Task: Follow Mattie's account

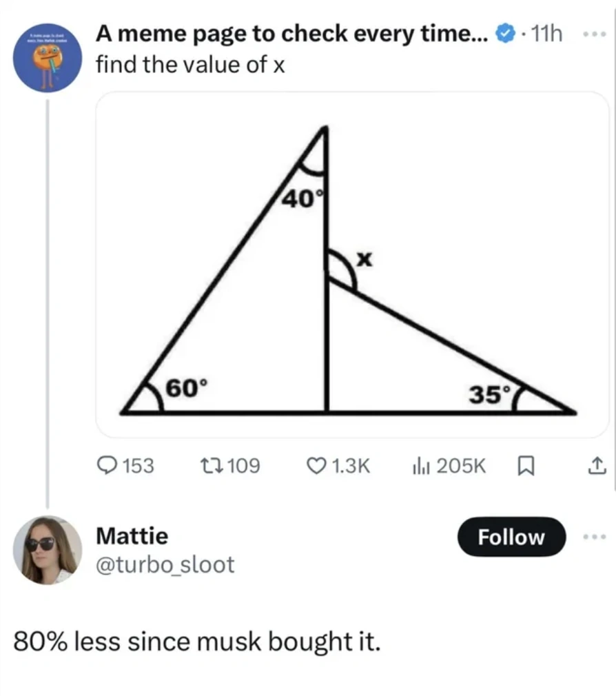Action: (511, 537)
